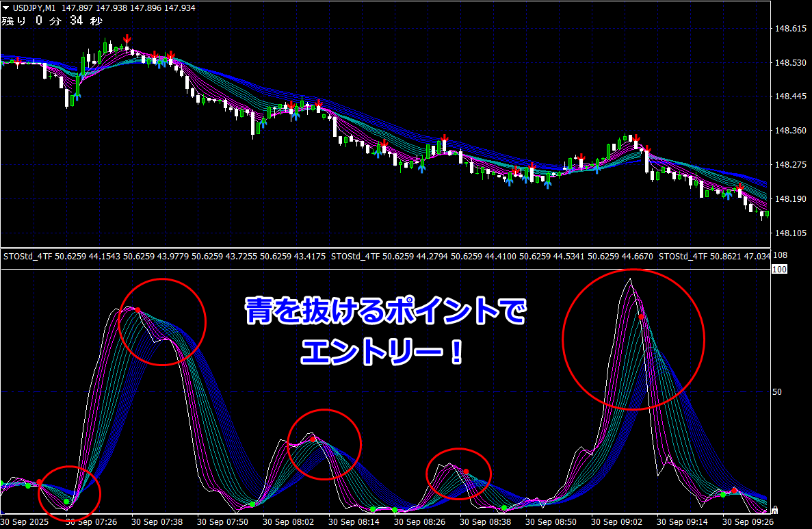This screenshot has width=812, height=529.
Task: Click the 100 level label on indicator scale
Action: point(778,270)
